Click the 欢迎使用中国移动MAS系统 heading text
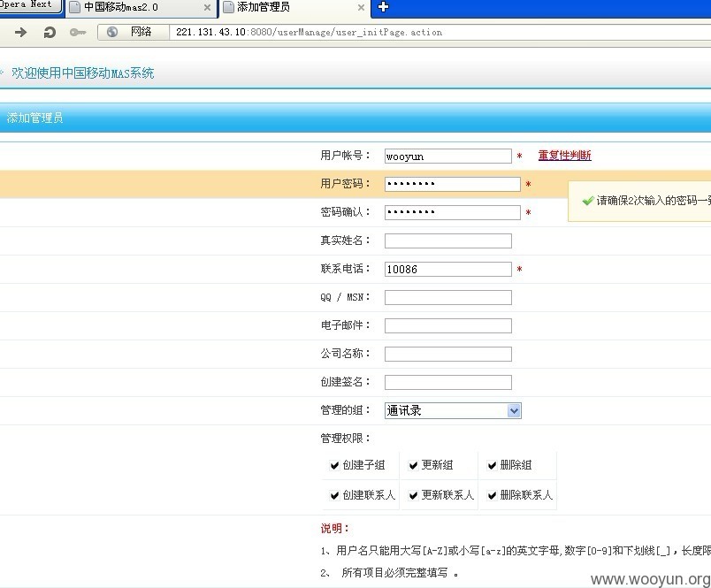Image resolution: width=711 pixels, height=588 pixels. tap(82, 73)
